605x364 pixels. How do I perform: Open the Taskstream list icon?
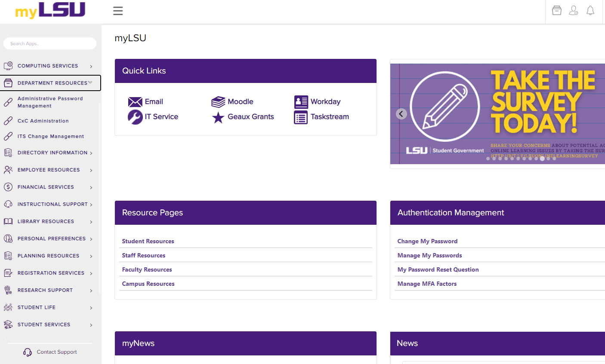(301, 117)
